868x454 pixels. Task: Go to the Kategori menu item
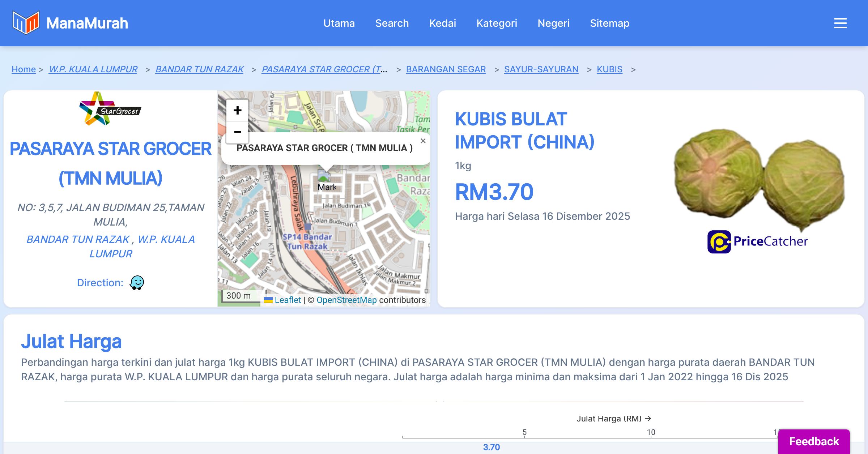coord(497,23)
